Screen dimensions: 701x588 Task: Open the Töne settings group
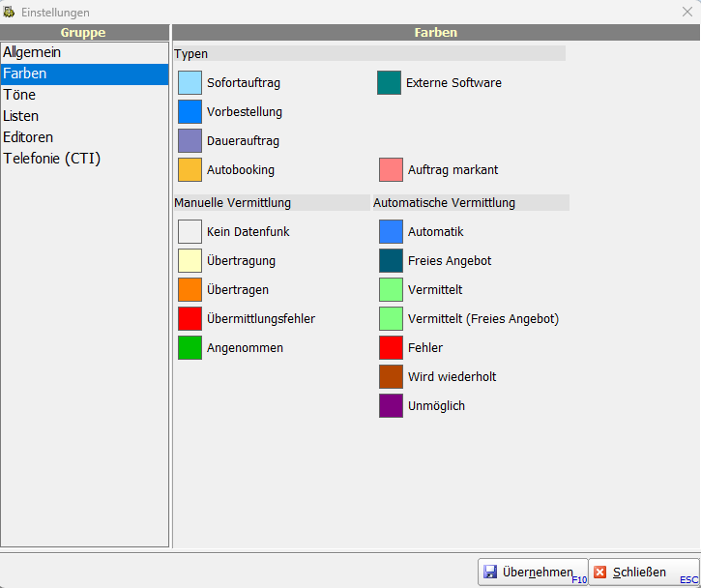coord(19,95)
